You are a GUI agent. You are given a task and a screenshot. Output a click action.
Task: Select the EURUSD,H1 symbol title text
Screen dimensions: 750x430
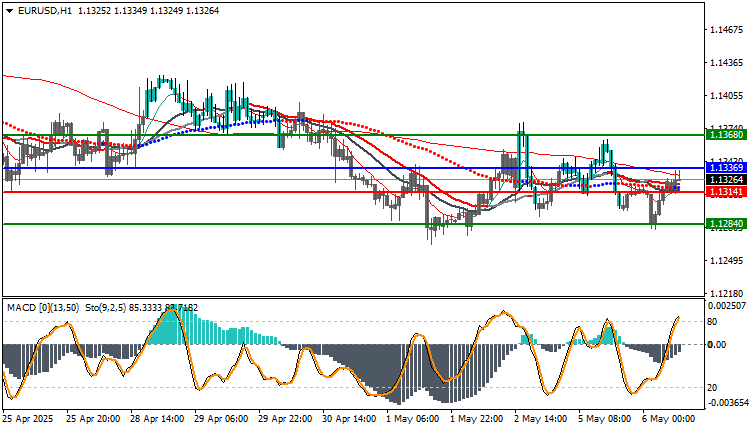point(45,11)
